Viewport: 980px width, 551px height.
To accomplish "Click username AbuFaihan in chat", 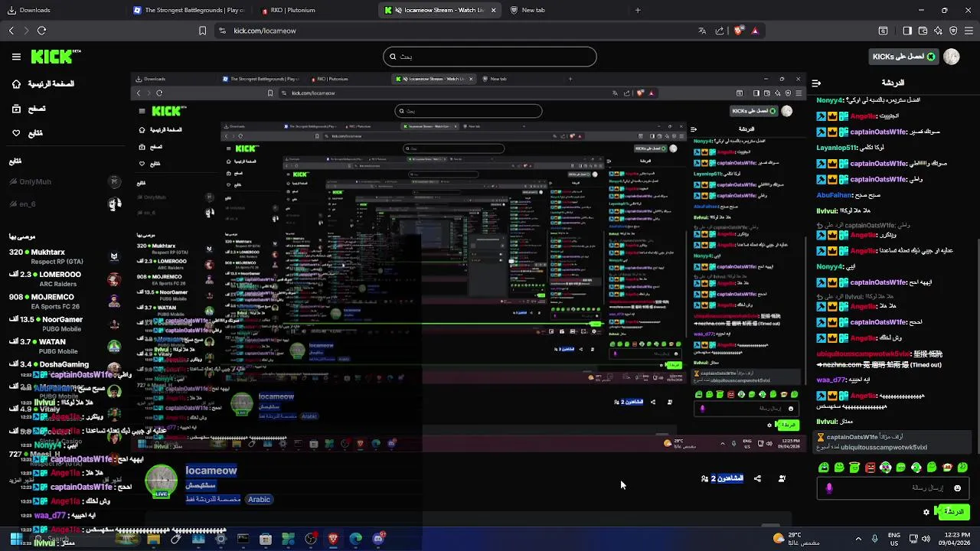I will [x=834, y=195].
